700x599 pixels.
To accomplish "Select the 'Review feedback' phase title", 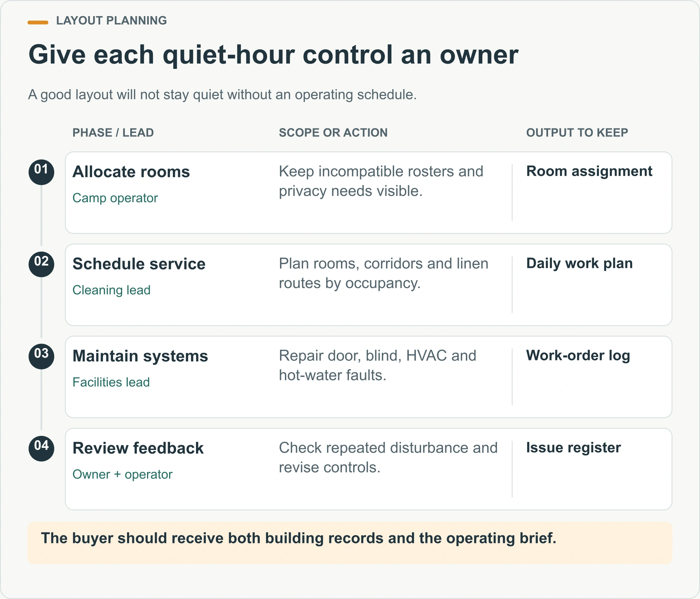I will 138,448.
